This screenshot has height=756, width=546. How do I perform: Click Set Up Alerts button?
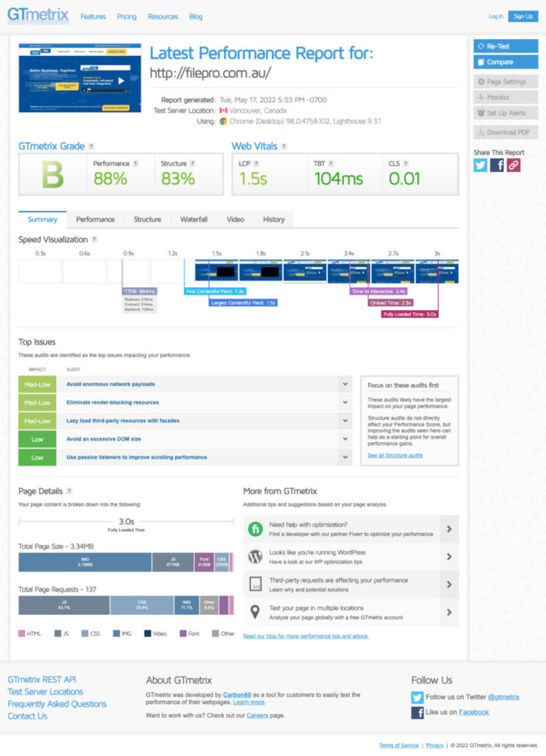505,113
